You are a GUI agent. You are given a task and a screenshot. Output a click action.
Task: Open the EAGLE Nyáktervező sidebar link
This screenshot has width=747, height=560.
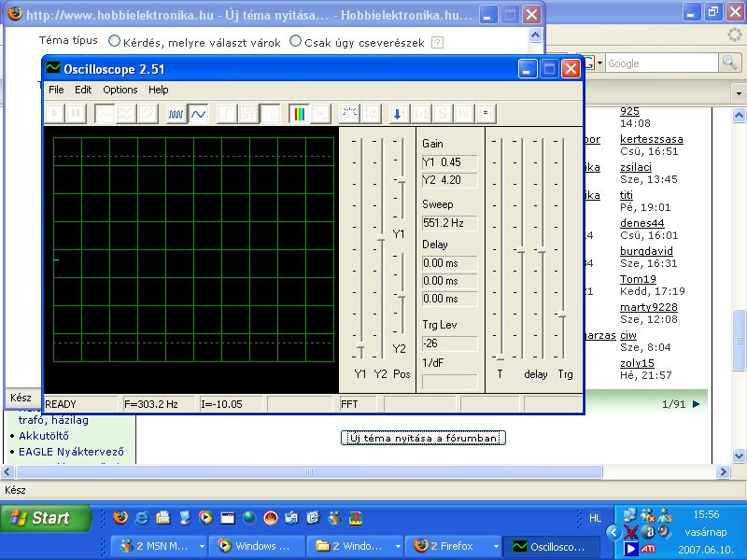(x=72, y=452)
